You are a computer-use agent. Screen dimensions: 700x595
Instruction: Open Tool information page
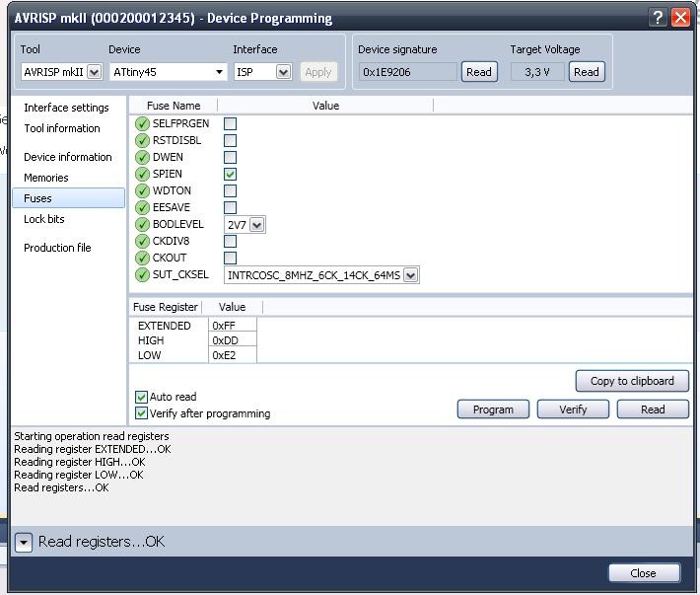62,128
